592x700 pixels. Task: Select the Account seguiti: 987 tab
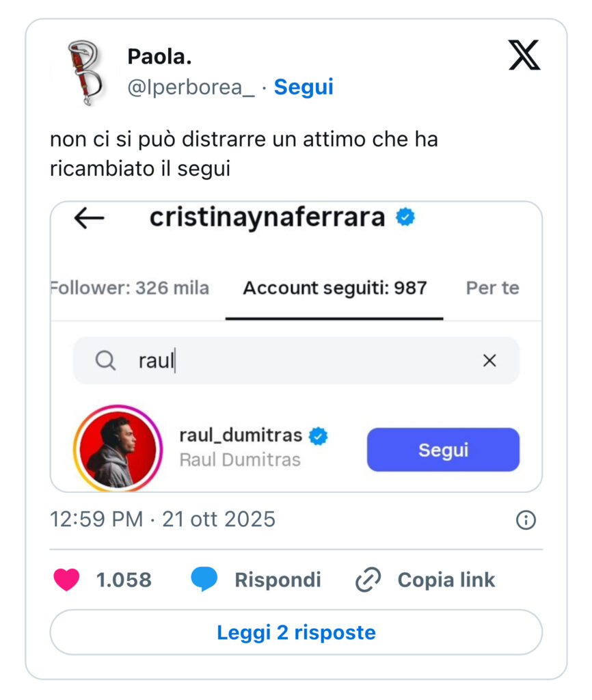pyautogui.click(x=335, y=288)
